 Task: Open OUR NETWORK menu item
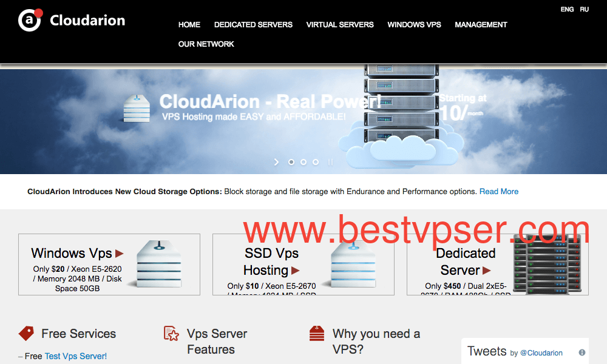point(206,44)
